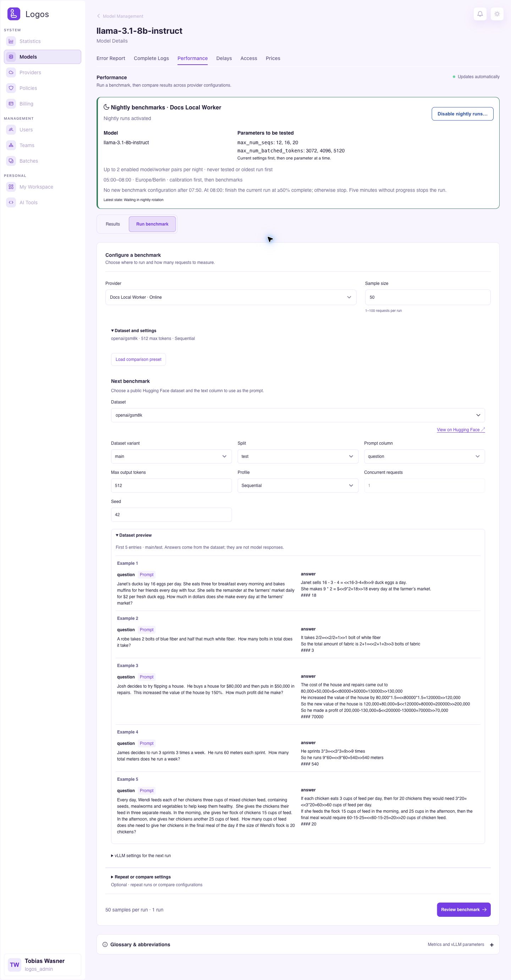Open Statistics via its chart icon
Image resolution: width=511 pixels, height=980 pixels.
(11, 41)
